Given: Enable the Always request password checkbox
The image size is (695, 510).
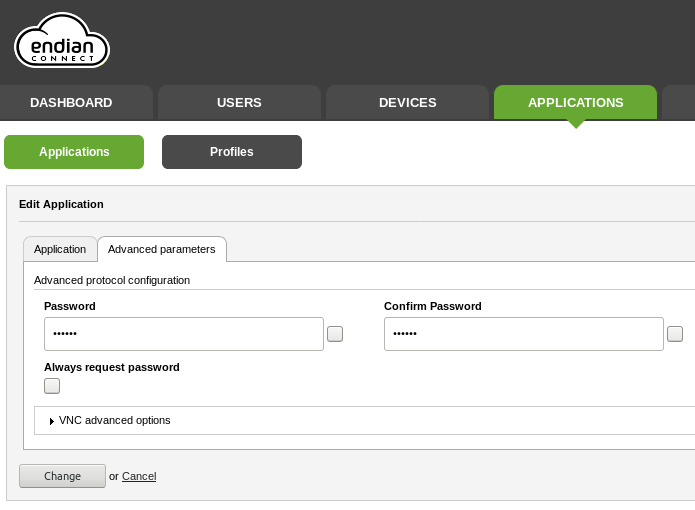Looking at the screenshot, I should point(52,386).
